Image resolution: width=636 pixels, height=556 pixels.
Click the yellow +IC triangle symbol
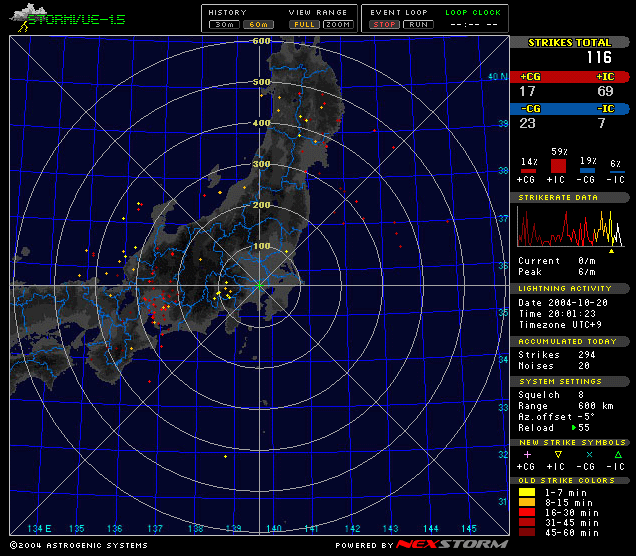point(558,455)
